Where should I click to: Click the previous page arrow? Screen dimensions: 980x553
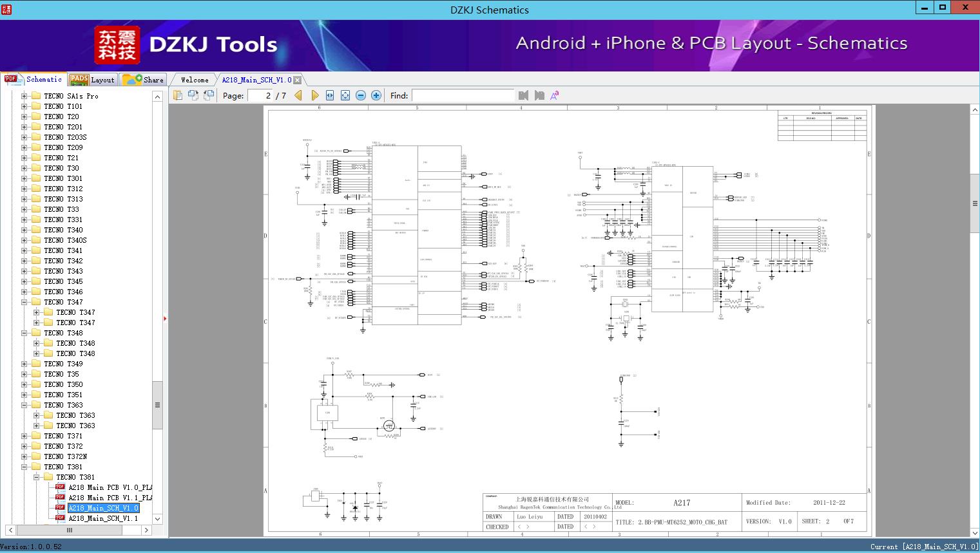pos(298,95)
